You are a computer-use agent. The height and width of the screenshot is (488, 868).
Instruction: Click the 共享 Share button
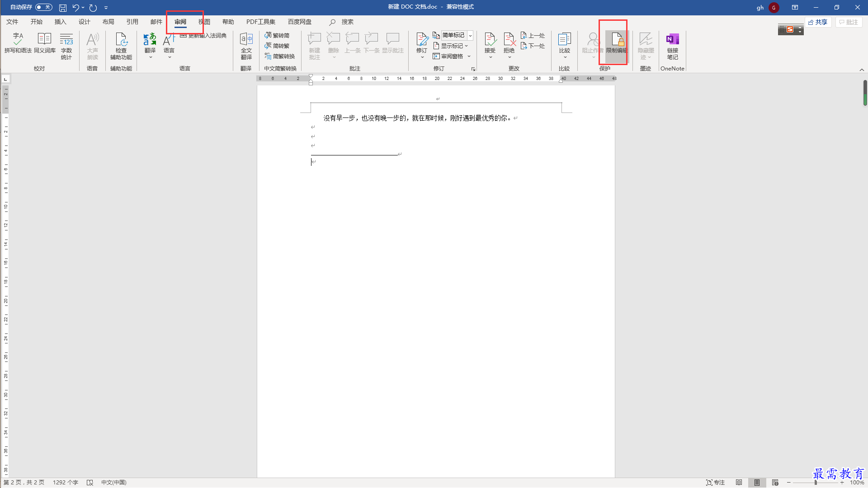coord(818,22)
